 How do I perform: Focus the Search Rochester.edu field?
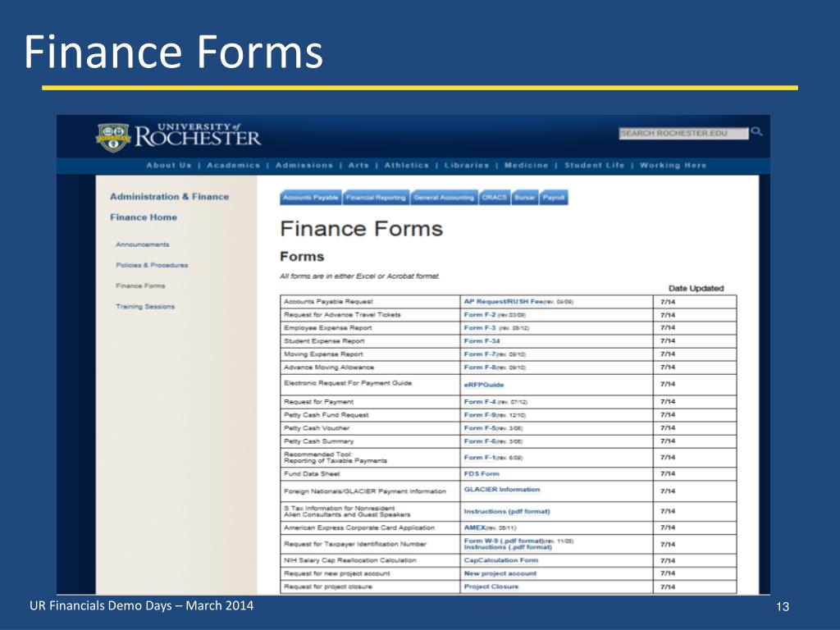[683, 133]
